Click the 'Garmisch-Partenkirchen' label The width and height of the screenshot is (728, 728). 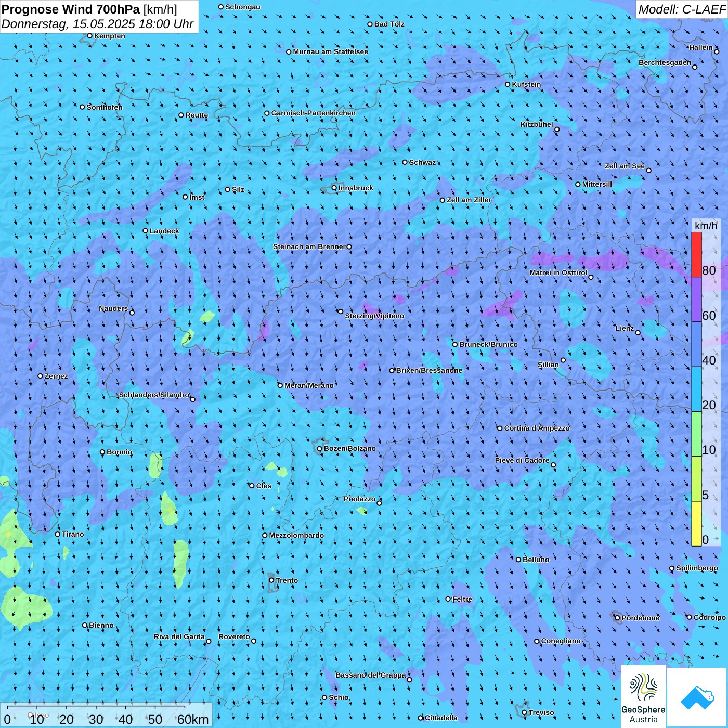tap(314, 113)
